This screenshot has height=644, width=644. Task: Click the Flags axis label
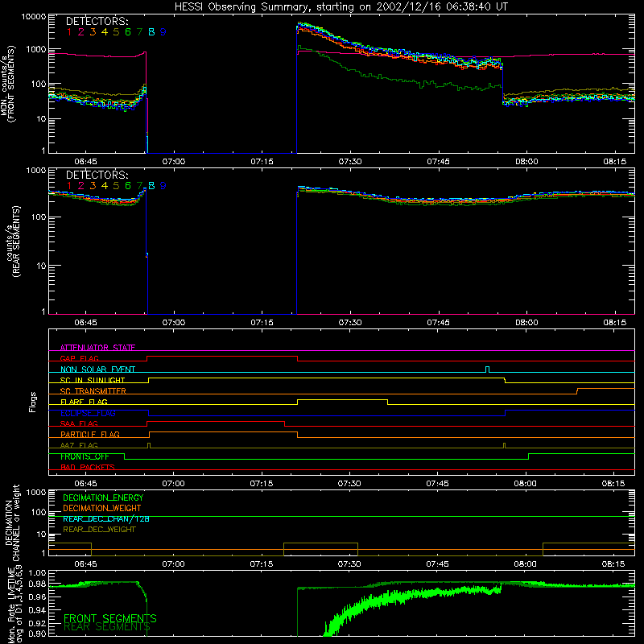click(x=32, y=402)
